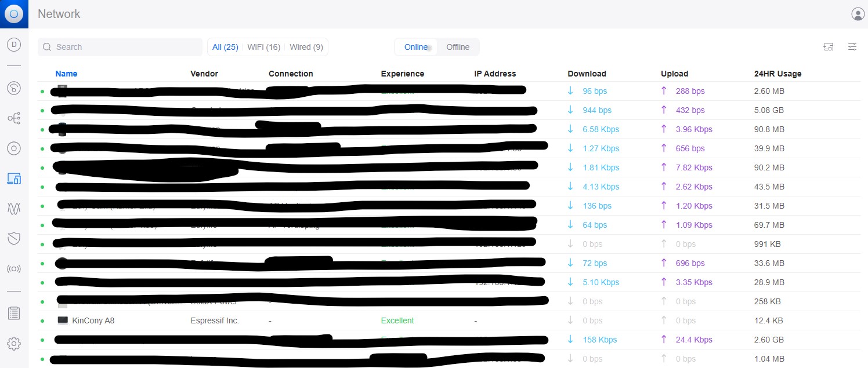The width and height of the screenshot is (868, 368).
Task: Open the Statistics waveform sidebar icon
Action: (14, 209)
